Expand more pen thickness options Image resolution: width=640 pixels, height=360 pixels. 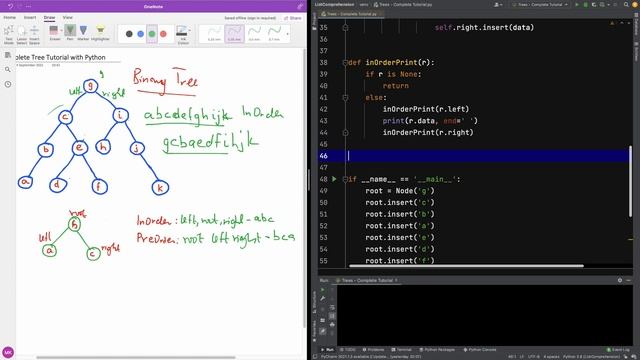(287, 34)
